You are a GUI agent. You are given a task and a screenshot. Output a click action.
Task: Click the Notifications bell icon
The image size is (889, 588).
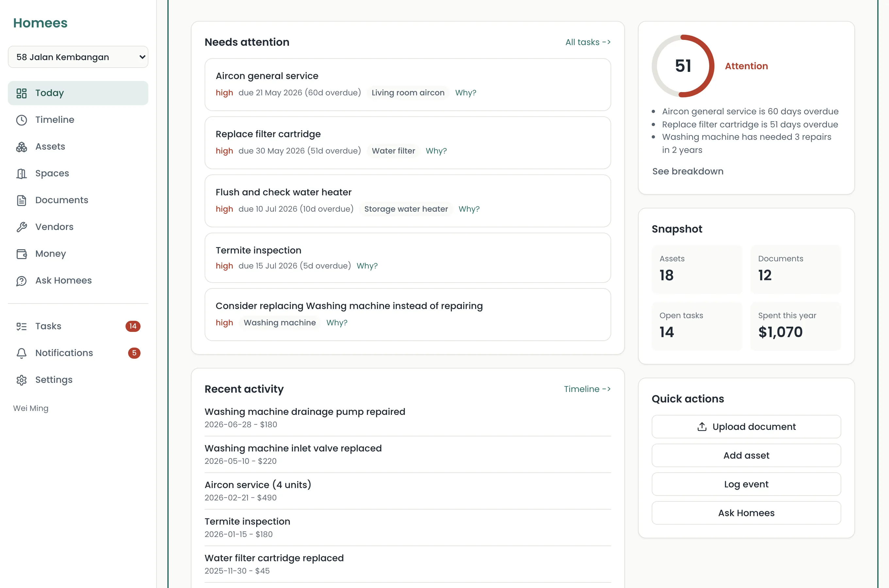[21, 353]
